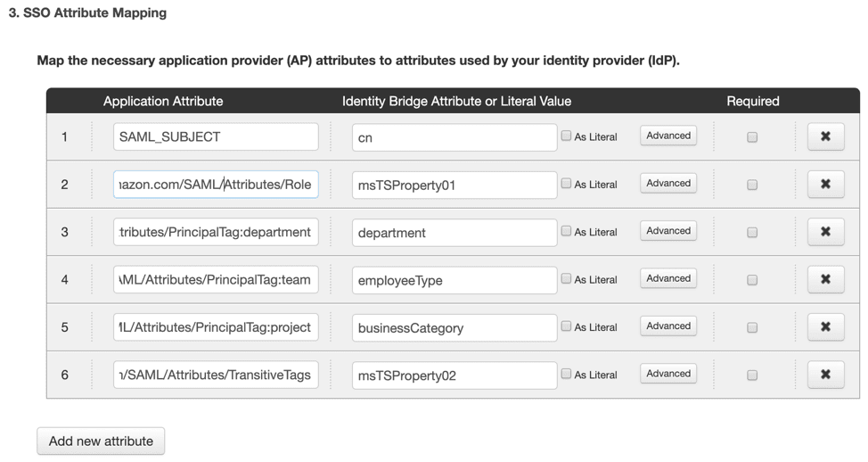Select the msTSProperty02 value field
The width and height of the screenshot is (868, 462).
coord(454,375)
